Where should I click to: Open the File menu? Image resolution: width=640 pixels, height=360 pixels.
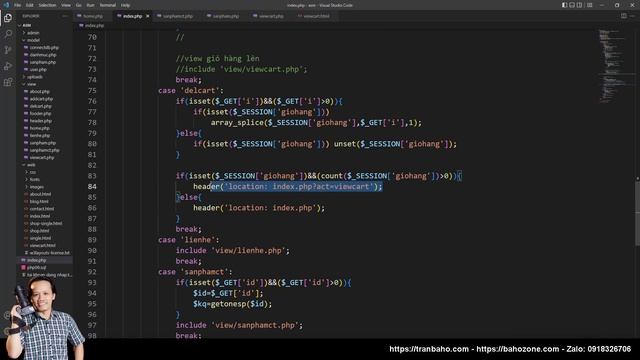[18, 5]
